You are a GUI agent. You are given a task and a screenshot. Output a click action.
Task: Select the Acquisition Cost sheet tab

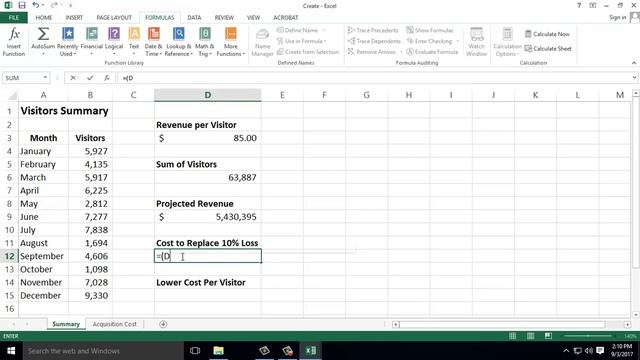pyautogui.click(x=114, y=324)
